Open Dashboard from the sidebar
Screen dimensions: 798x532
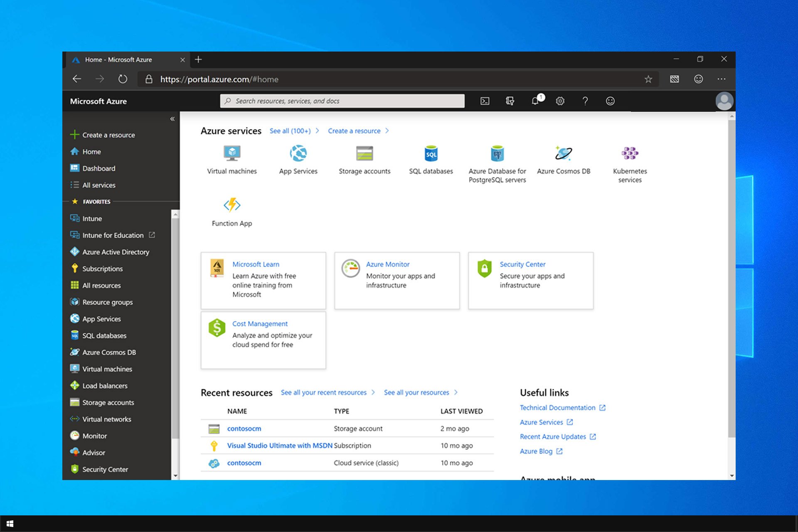click(x=93, y=168)
